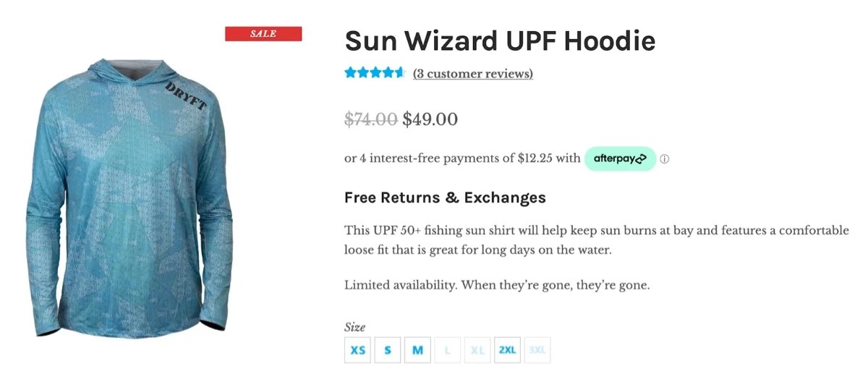
Task: Choose size M
Action: point(417,350)
